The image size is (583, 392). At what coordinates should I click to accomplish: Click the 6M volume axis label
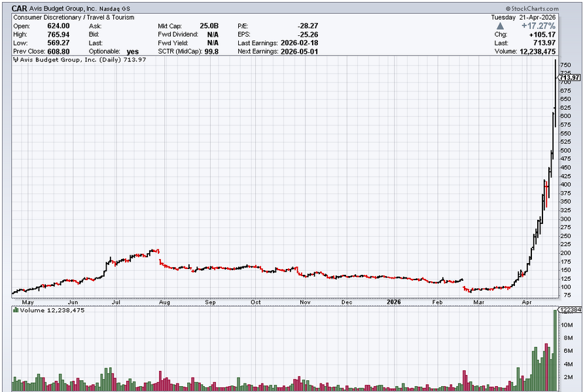568,351
